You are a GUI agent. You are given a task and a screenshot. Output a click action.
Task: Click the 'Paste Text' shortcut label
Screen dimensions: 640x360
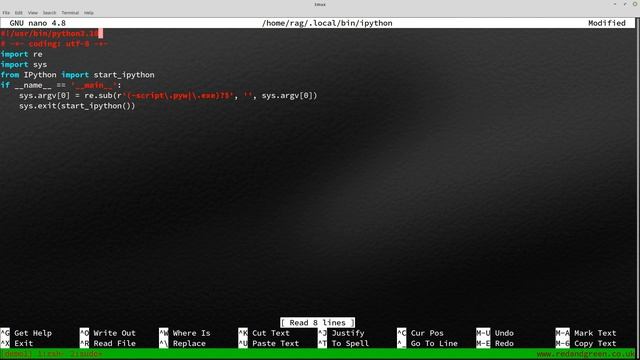(x=276, y=344)
